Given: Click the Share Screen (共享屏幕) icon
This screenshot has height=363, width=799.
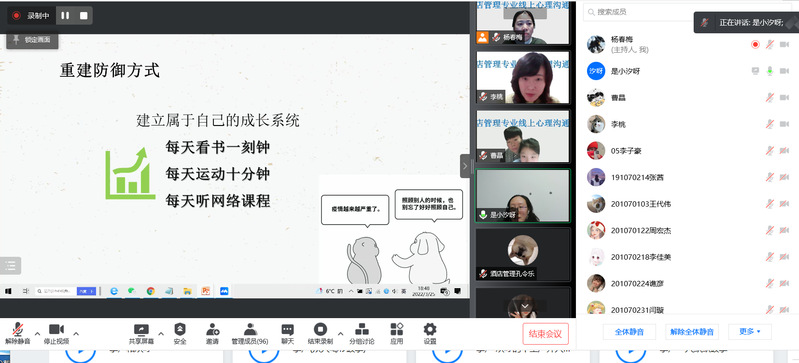Looking at the screenshot, I should [141, 330].
